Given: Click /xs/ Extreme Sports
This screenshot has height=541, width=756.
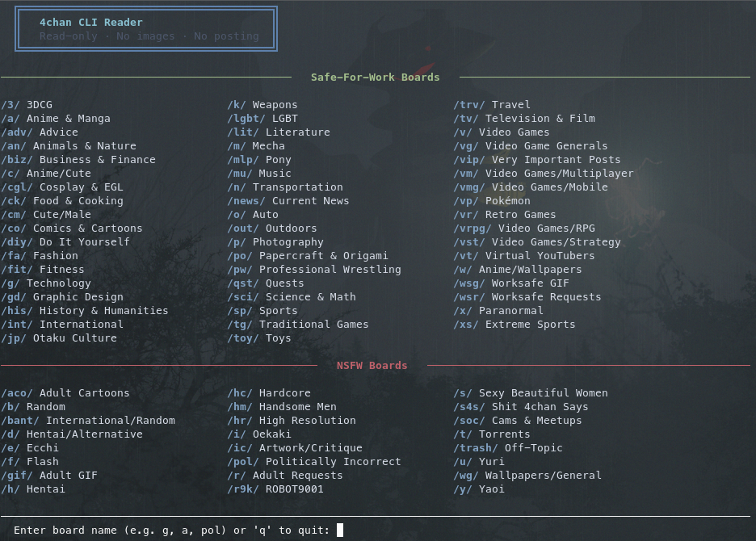Looking at the screenshot, I should pyautogui.click(x=514, y=324).
